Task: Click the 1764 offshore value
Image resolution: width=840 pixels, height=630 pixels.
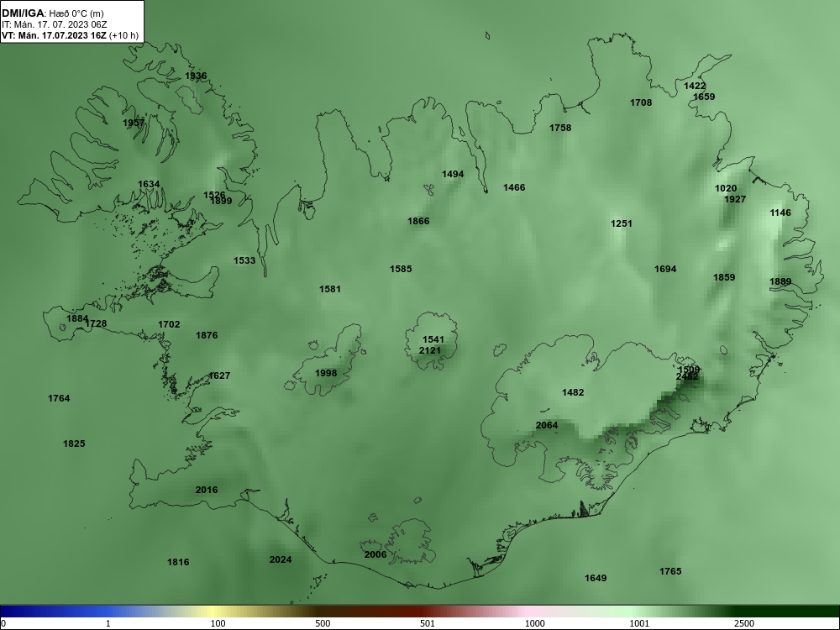Action: point(59,398)
